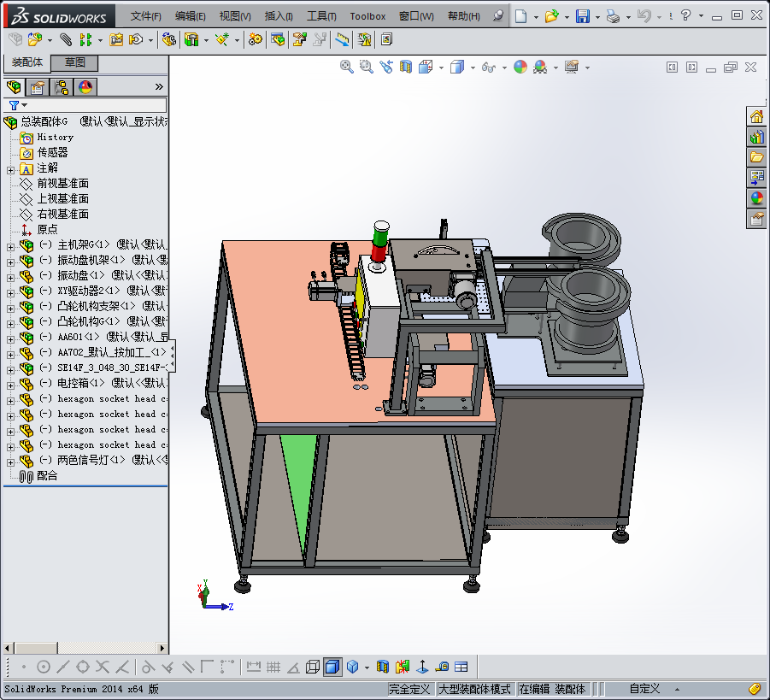Screen dimensions: 770x700
Task: Click the Bill of Materials icon
Action: coord(278,39)
